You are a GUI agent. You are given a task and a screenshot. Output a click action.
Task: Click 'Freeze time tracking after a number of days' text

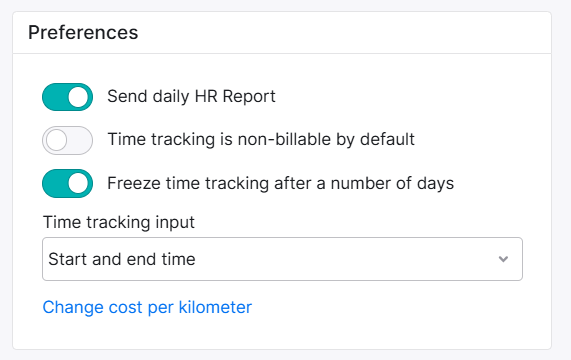281,183
